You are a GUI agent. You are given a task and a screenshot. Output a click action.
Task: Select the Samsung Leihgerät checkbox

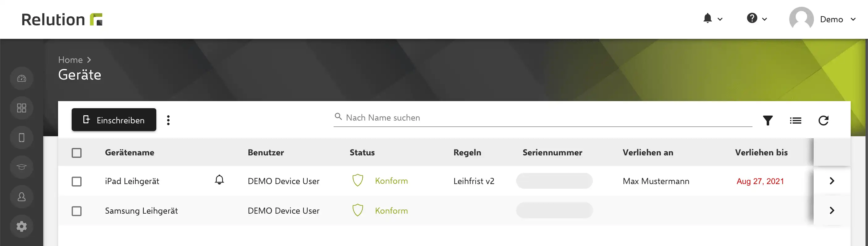click(77, 211)
